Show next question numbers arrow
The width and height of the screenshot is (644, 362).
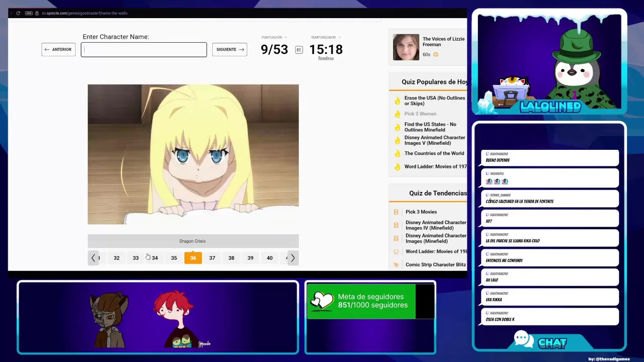coord(293,258)
